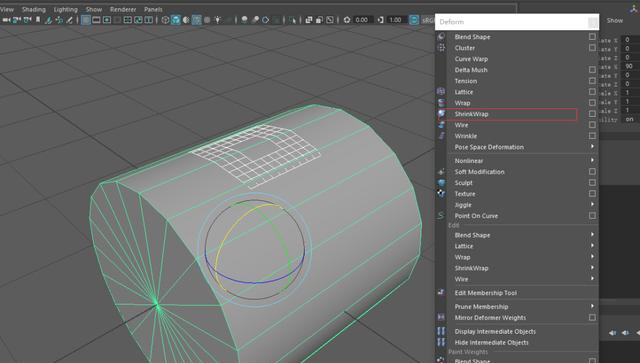
Task: Expand Lattice submenu under Edit section
Action: coord(592,246)
